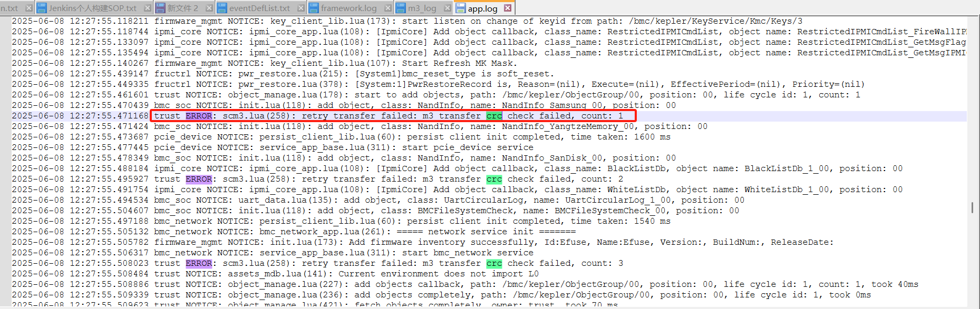Switch to the framework.log tab

pos(348,8)
